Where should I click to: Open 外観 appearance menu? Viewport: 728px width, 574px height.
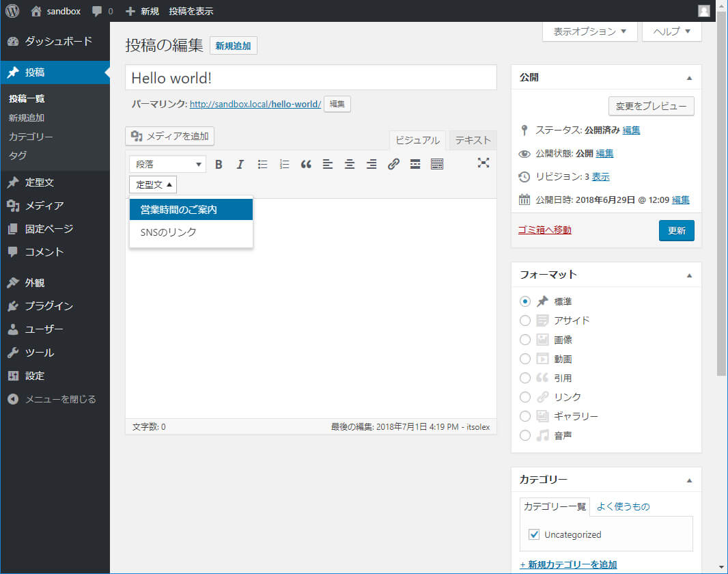55,283
